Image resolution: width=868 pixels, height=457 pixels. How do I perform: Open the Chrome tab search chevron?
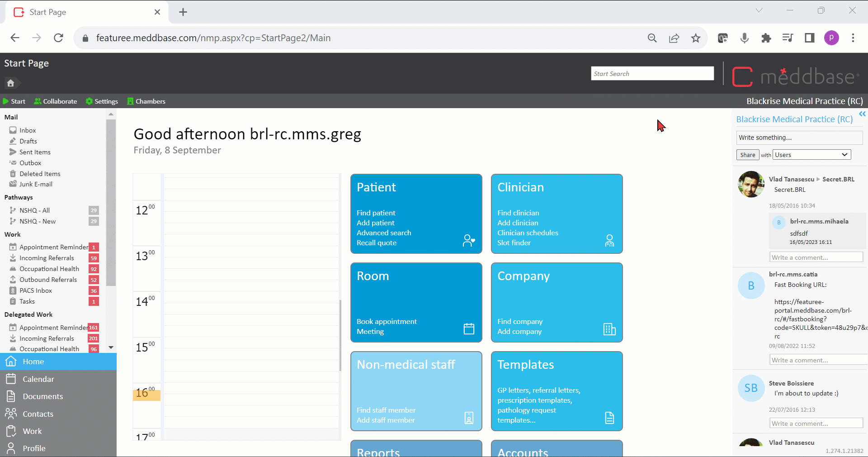click(x=759, y=10)
